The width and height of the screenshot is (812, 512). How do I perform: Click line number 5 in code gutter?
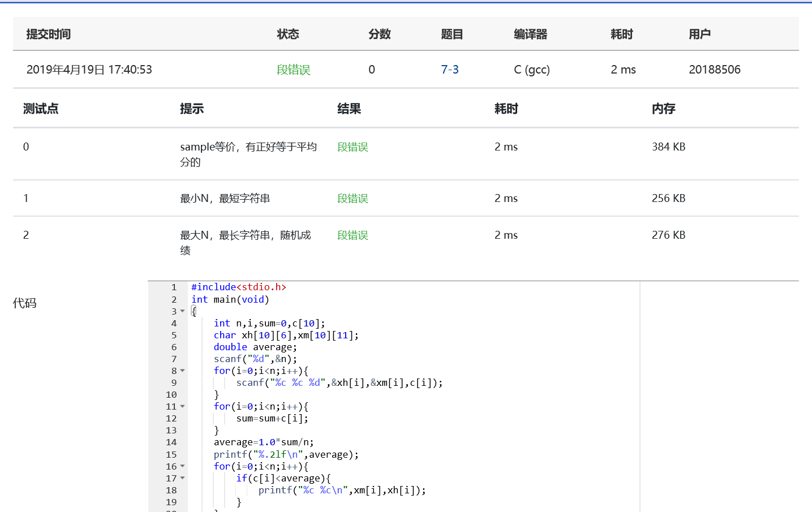pos(174,335)
